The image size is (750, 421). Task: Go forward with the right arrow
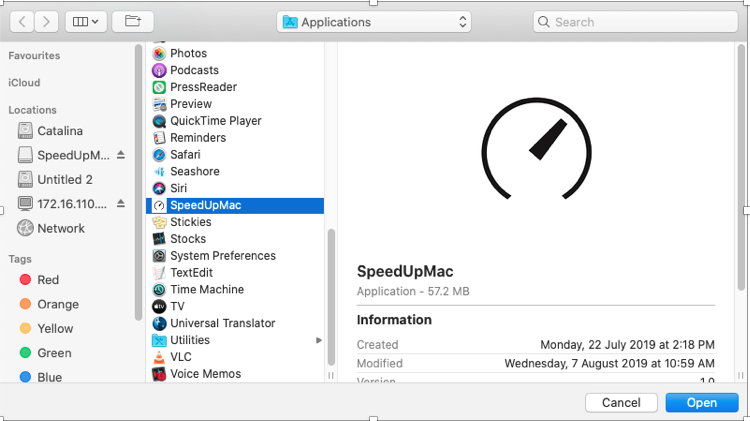46,22
